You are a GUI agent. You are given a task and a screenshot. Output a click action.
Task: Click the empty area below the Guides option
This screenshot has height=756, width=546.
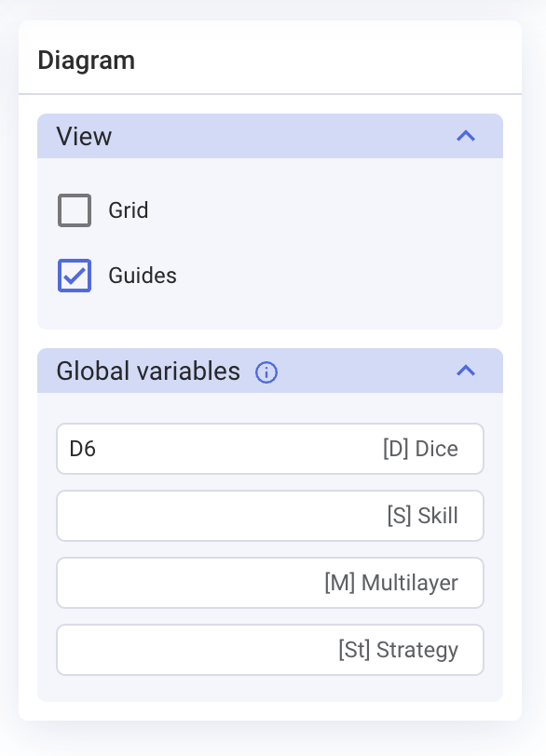point(270,311)
